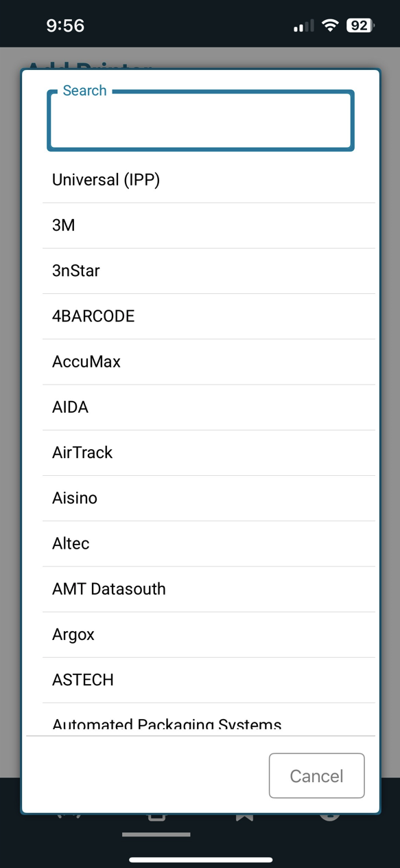Choose ASTECH from the list
400x868 pixels.
pos(209,680)
